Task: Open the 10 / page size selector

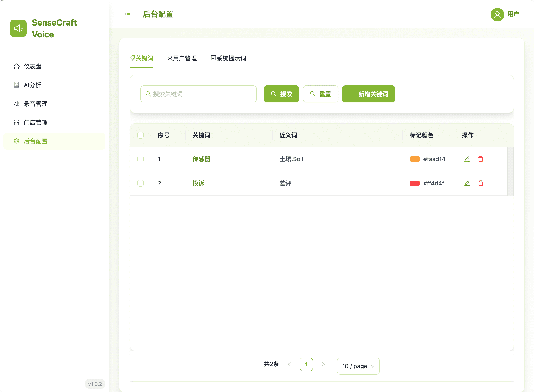Action: (358, 366)
